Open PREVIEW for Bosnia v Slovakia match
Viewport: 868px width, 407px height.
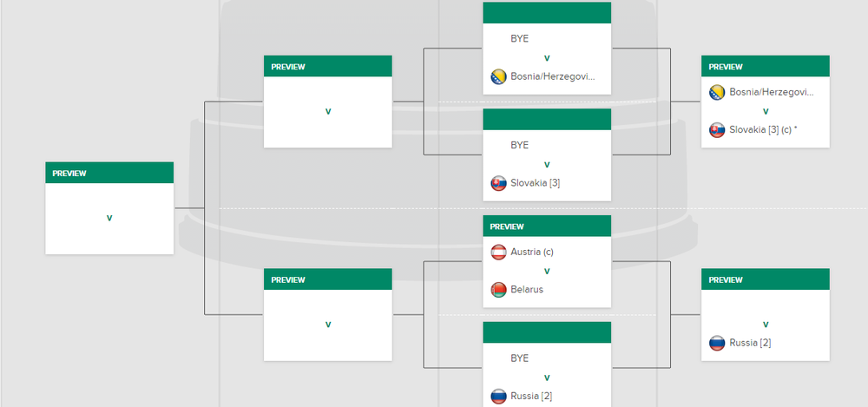point(726,67)
